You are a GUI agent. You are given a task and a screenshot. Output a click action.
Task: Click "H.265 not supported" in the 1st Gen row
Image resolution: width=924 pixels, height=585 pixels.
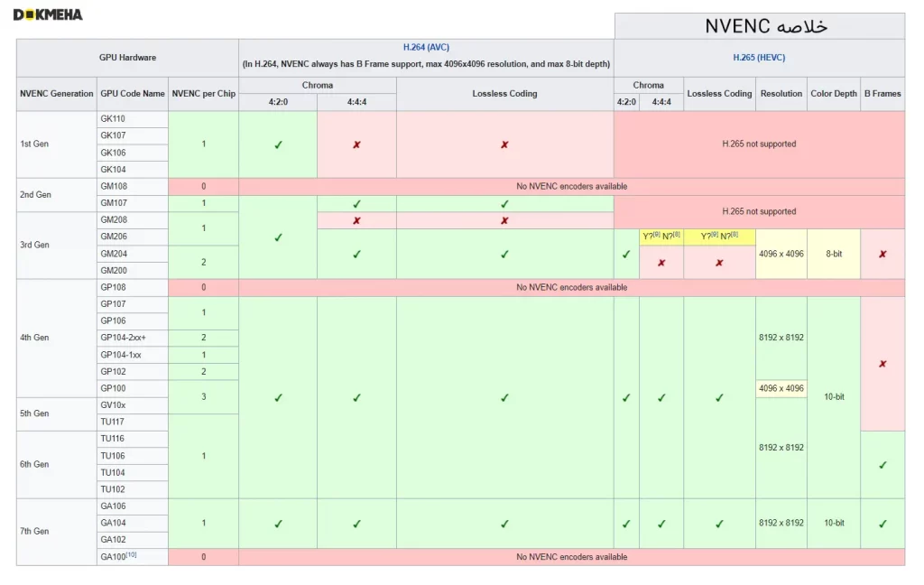click(759, 144)
